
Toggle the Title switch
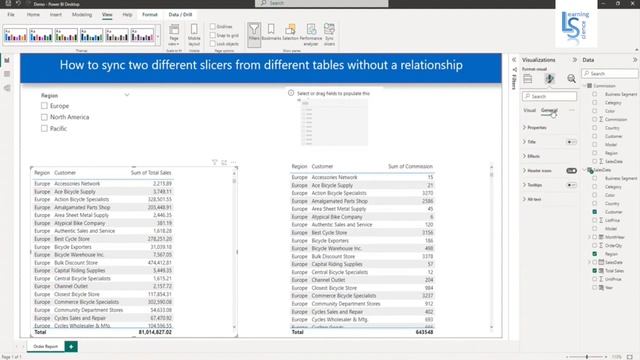pyautogui.click(x=571, y=142)
